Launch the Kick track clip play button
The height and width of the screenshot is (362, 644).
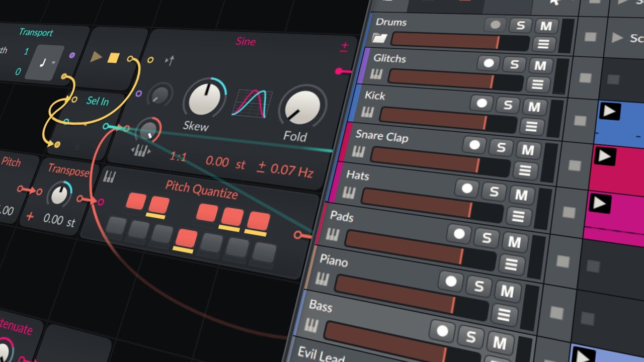609,111
